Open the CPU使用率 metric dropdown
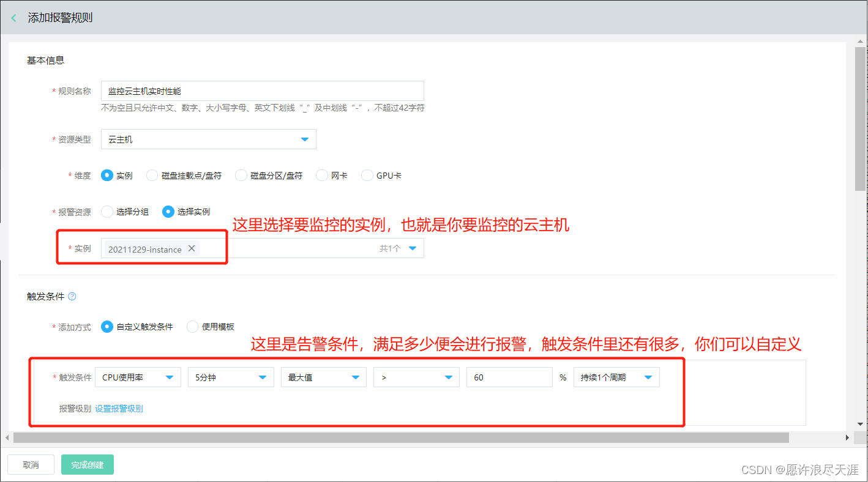868x482 pixels. coord(138,377)
